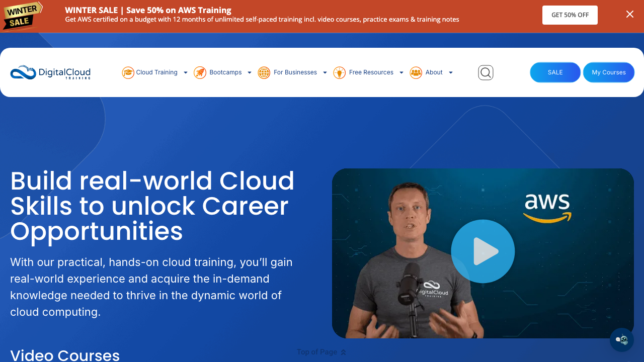Click the SALE button
The height and width of the screenshot is (362, 644).
pyautogui.click(x=555, y=72)
